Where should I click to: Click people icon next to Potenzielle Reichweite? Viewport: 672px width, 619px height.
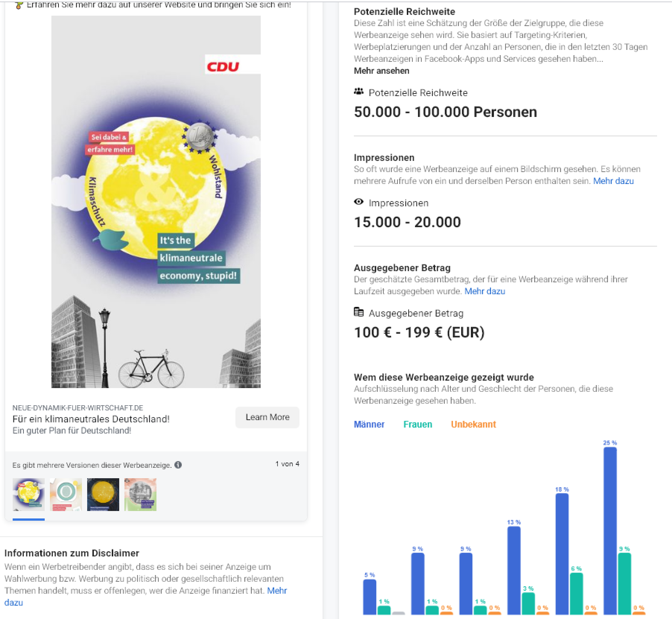point(358,92)
